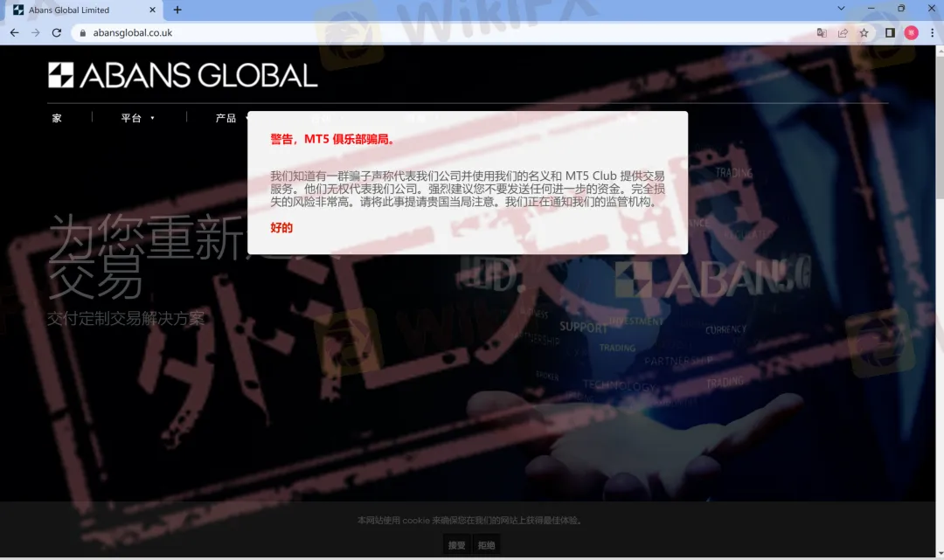The image size is (944, 560).
Task: Click the share page icon
Action: (x=843, y=33)
